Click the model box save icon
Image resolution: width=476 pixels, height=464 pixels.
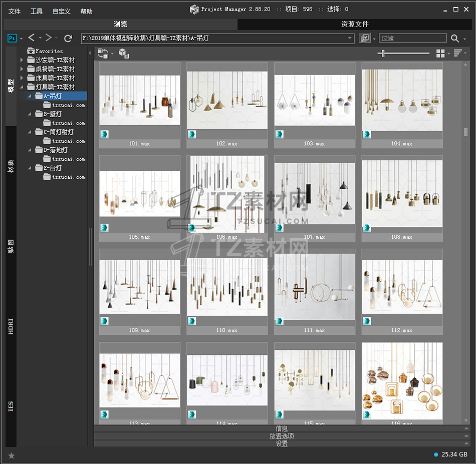(124, 54)
